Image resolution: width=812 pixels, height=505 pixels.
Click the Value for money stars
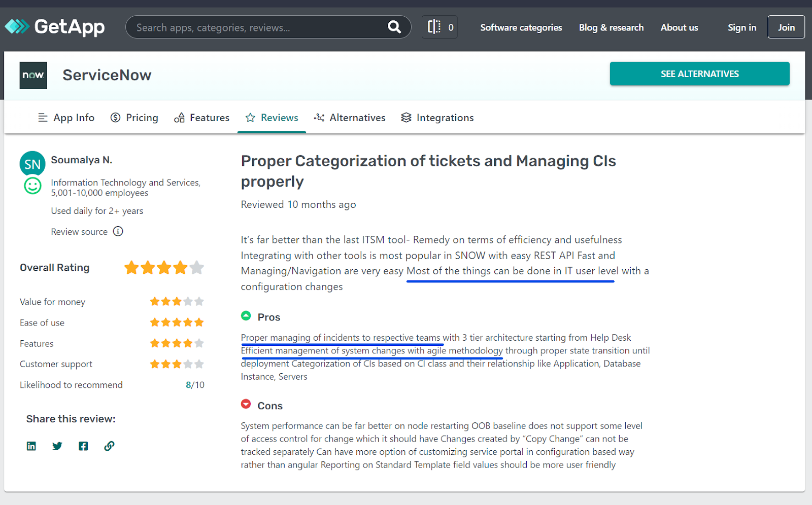coord(177,302)
